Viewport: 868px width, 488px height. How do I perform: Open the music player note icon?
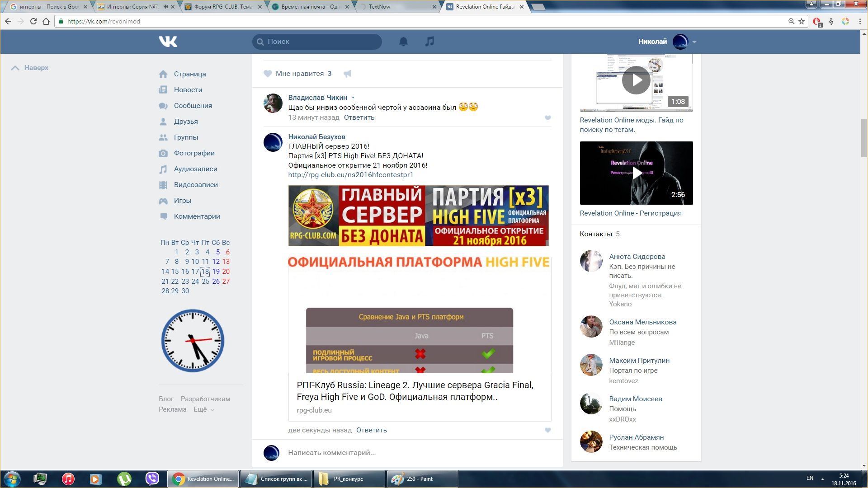[x=429, y=42]
